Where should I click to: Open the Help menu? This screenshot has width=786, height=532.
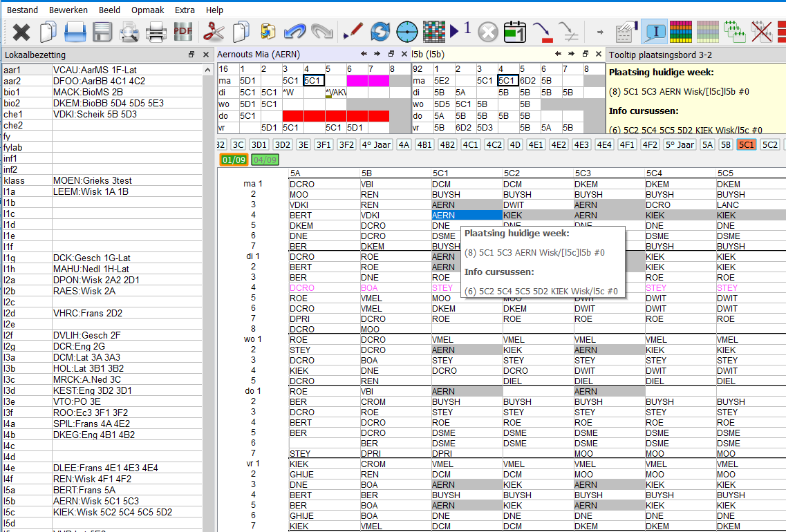pos(214,10)
